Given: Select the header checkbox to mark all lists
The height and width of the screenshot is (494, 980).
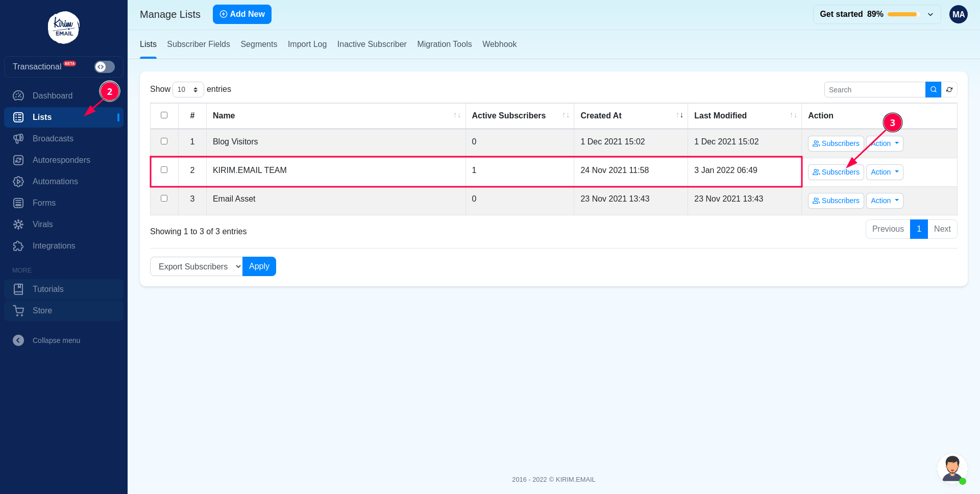Looking at the screenshot, I should pos(164,115).
